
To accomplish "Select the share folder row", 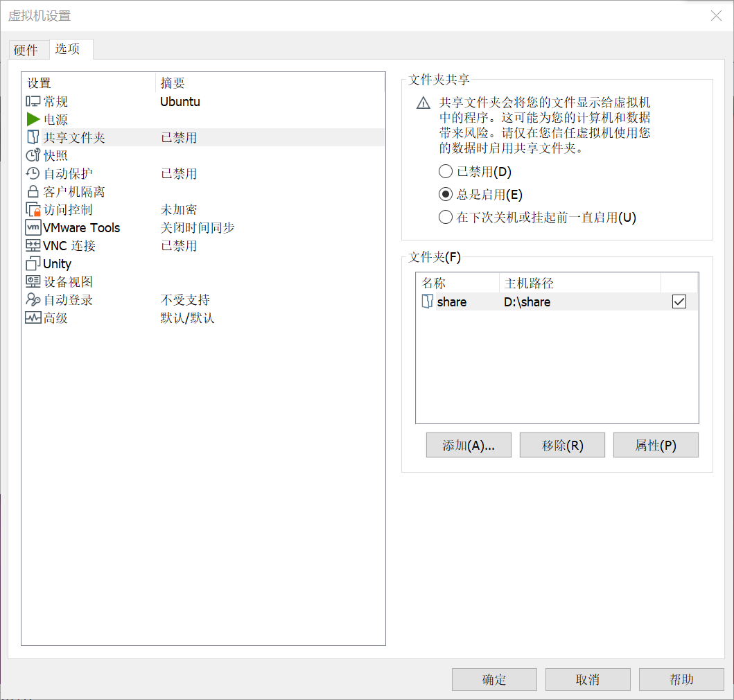I will pos(485,301).
